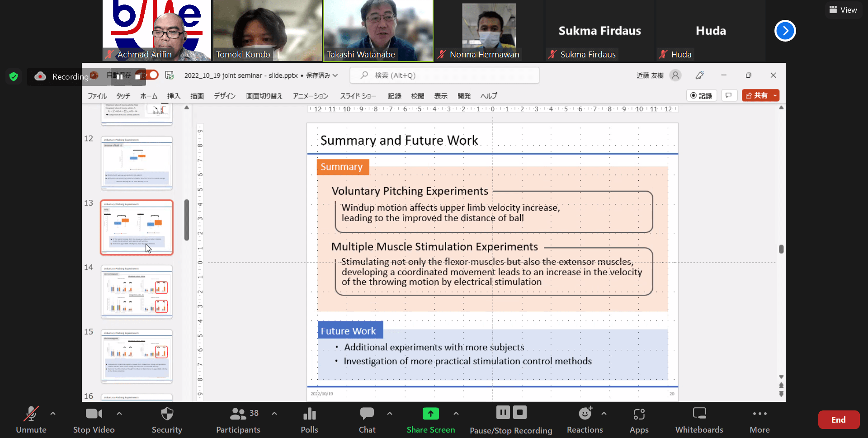Screen dimensions: 868x438
Task: Expand video options arrow beside Stop Video
Action: pyautogui.click(x=119, y=413)
